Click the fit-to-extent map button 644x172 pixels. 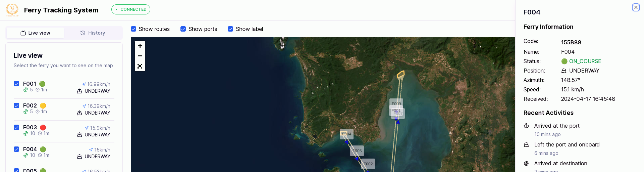[140, 66]
